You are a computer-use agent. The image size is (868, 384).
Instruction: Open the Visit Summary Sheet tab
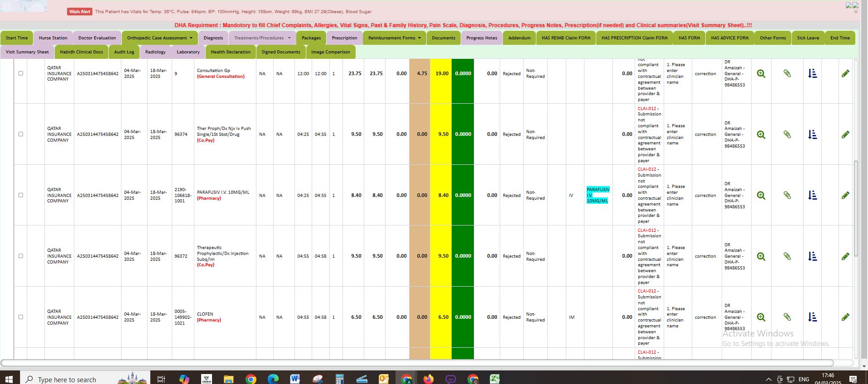coord(27,52)
